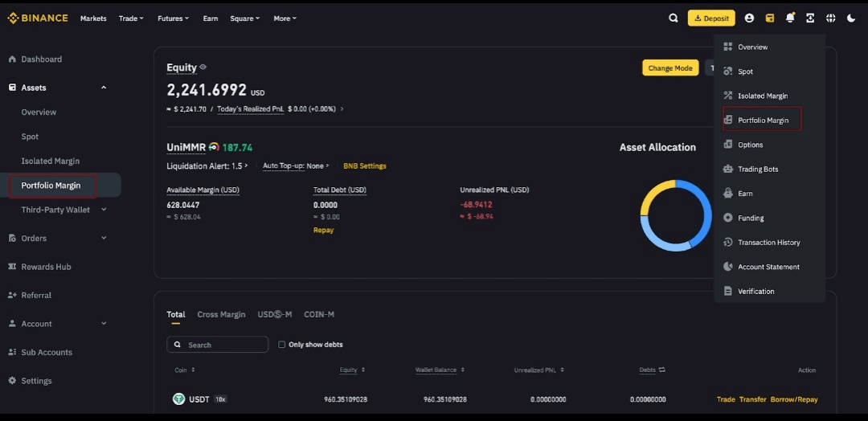Open the yellow wallet icon in the header

(x=769, y=18)
